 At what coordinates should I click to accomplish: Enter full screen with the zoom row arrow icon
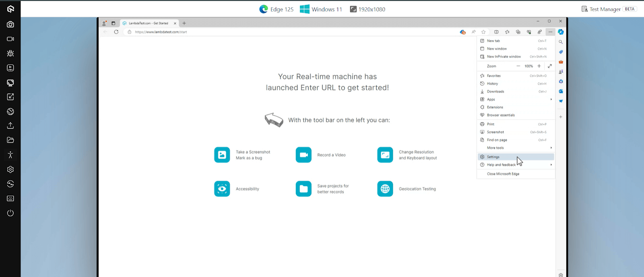tap(550, 66)
